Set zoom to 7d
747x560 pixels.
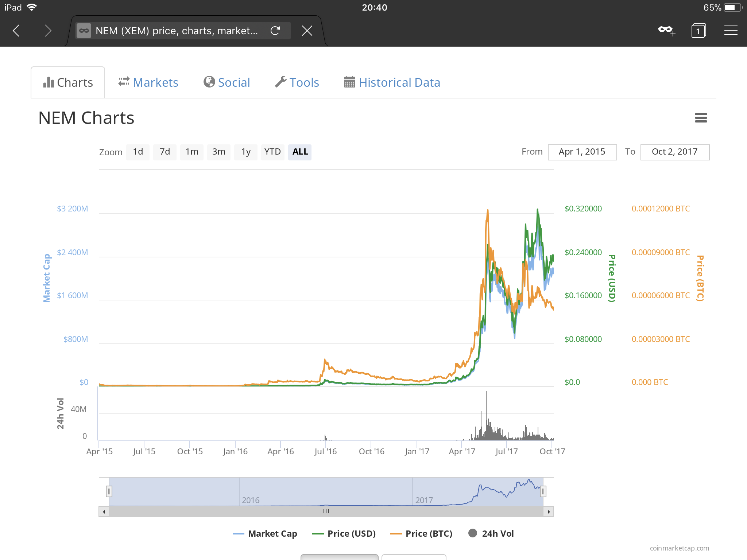tap(165, 152)
